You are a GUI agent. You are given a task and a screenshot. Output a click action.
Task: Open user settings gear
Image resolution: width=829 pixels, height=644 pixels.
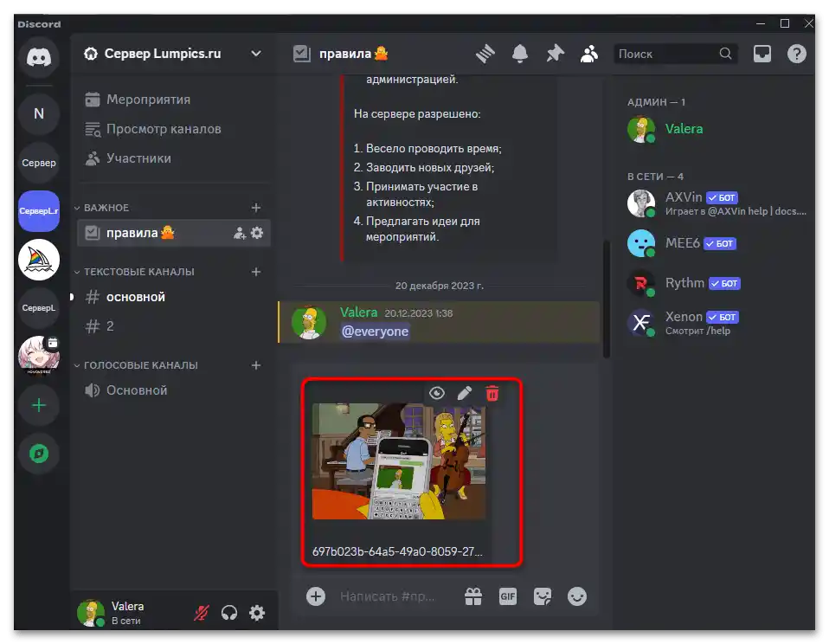pos(257,613)
